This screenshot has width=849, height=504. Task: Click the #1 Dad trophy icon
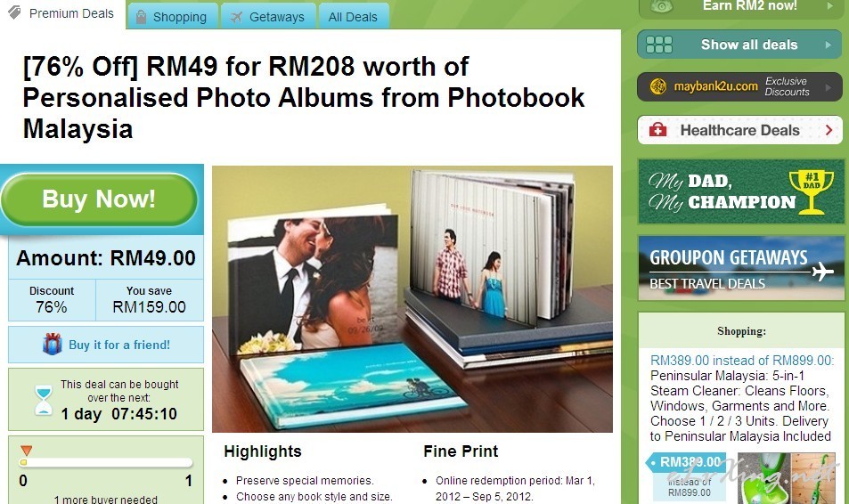click(811, 191)
